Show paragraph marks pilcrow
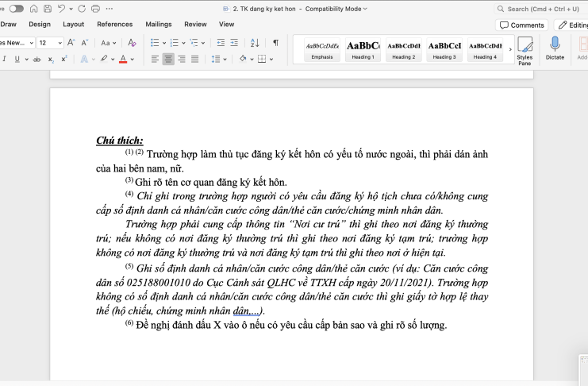This screenshot has width=588, height=386. (x=275, y=43)
